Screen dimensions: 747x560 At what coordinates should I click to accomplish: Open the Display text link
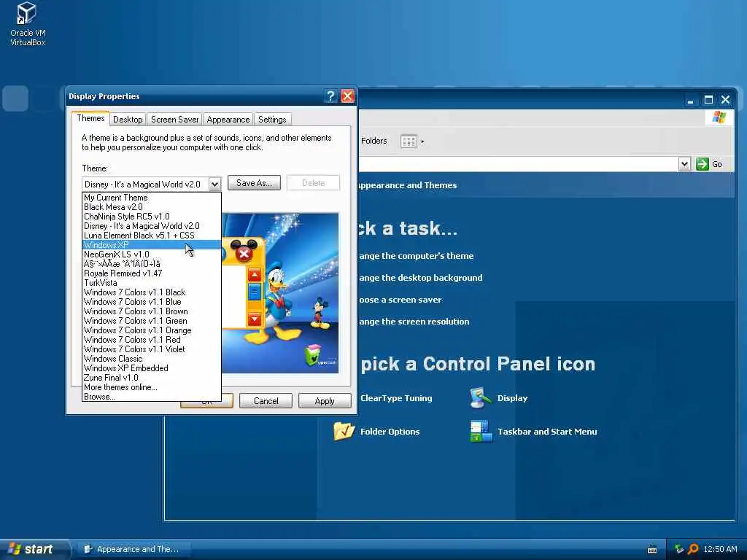512,398
